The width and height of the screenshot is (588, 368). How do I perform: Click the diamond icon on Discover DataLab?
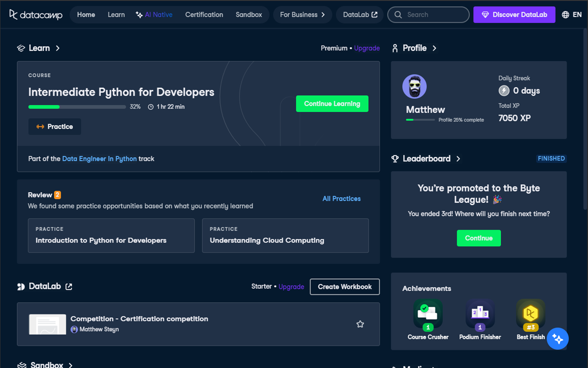[x=485, y=15]
